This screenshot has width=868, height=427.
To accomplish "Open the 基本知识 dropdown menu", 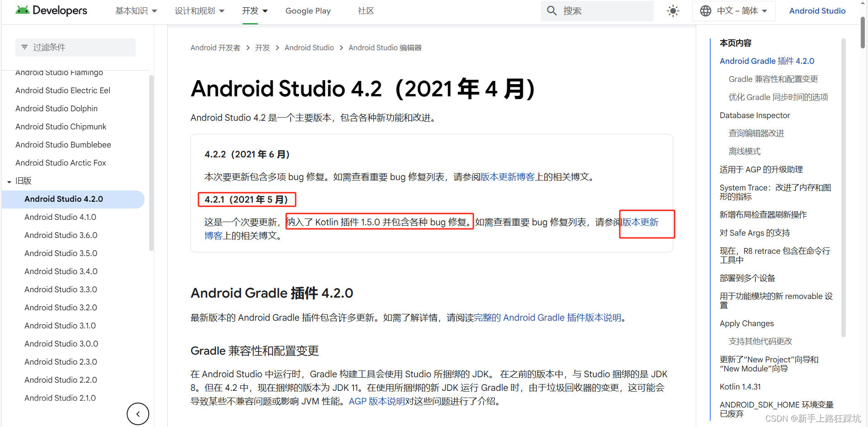I will pos(136,11).
